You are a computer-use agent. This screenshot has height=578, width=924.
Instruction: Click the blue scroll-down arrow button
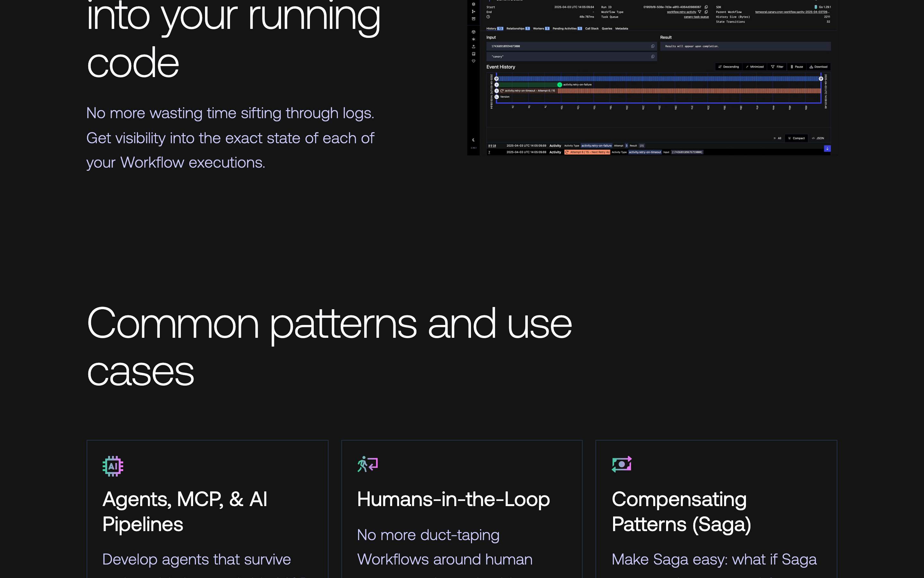click(x=827, y=148)
